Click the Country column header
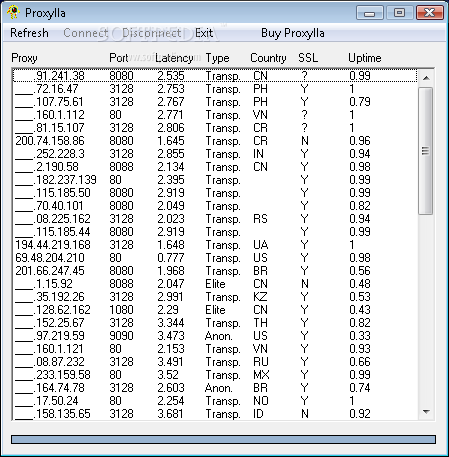 pyautogui.click(x=268, y=58)
